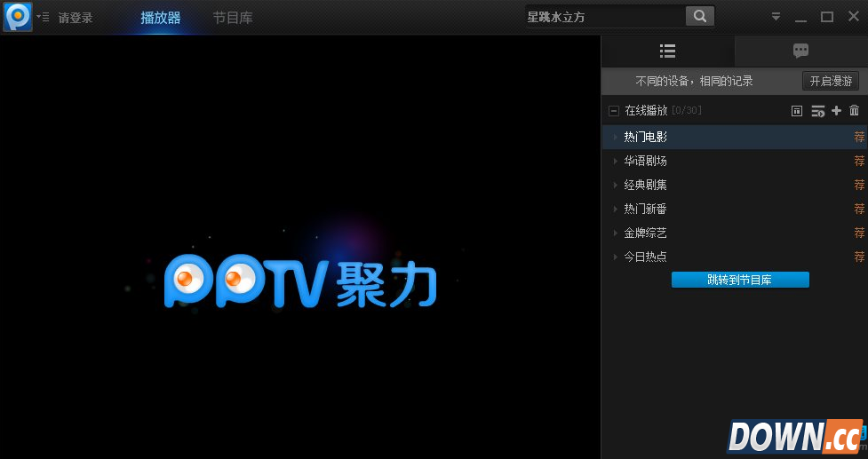This screenshot has width=868, height=459.
Task: Click the 开启漫游 button
Action: [831, 81]
